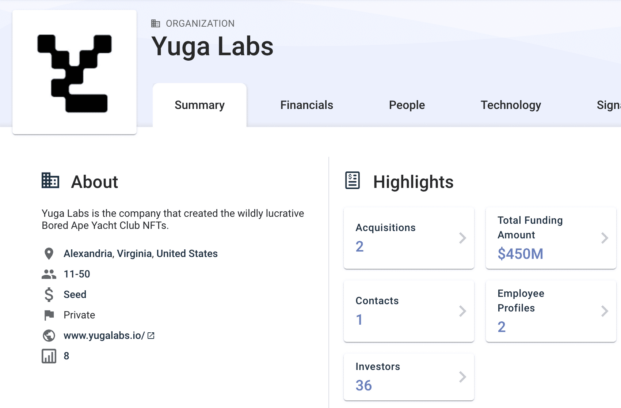Expand Total Funding Amount chevron

coord(604,238)
